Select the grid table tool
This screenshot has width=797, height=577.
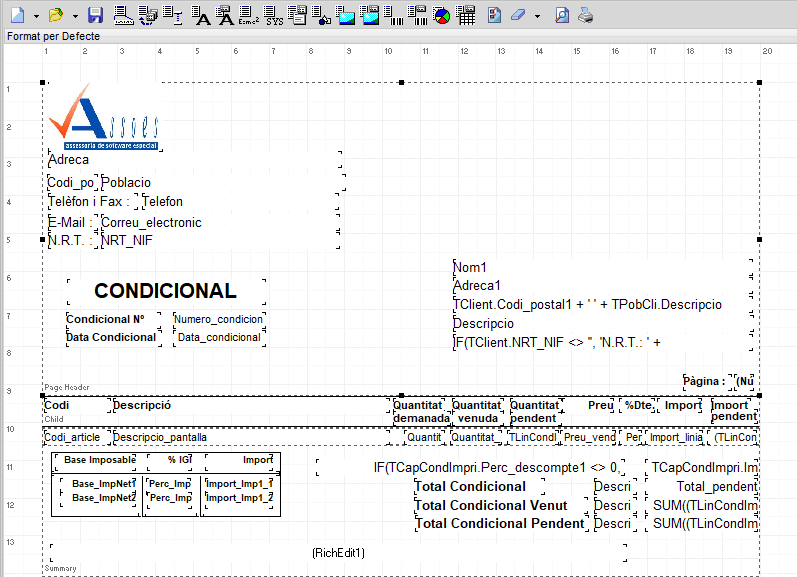click(466, 15)
